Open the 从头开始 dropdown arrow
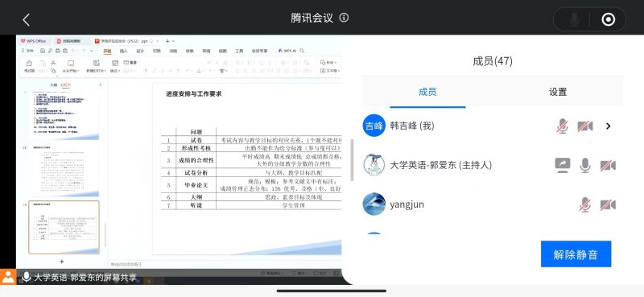 tap(78, 71)
